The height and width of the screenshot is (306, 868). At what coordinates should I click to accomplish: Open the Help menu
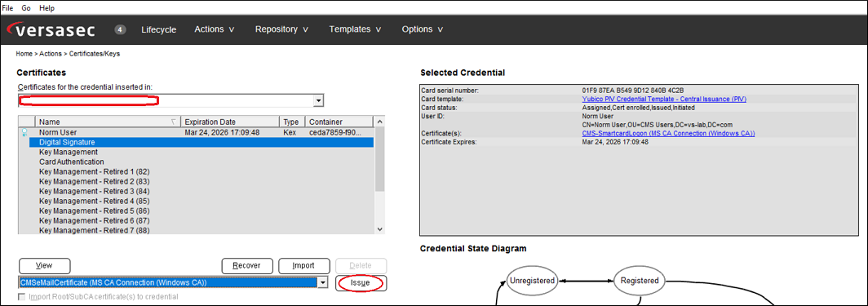pos(47,8)
